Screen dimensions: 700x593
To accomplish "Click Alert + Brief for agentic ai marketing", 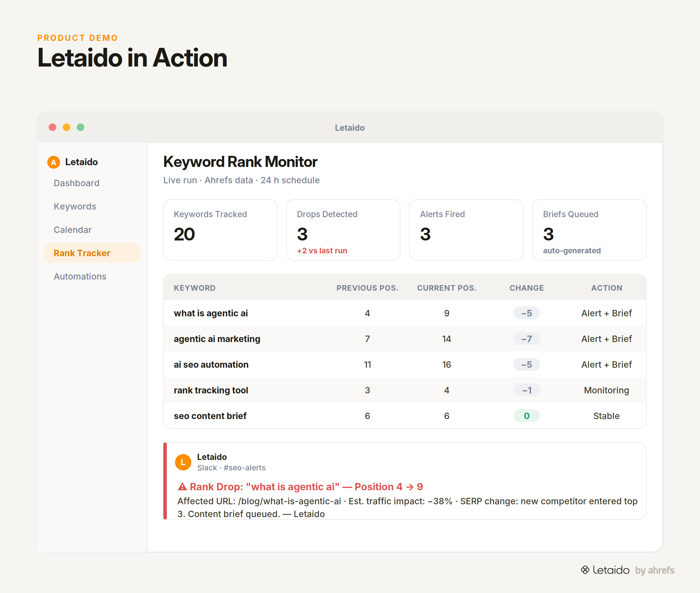I will (607, 339).
